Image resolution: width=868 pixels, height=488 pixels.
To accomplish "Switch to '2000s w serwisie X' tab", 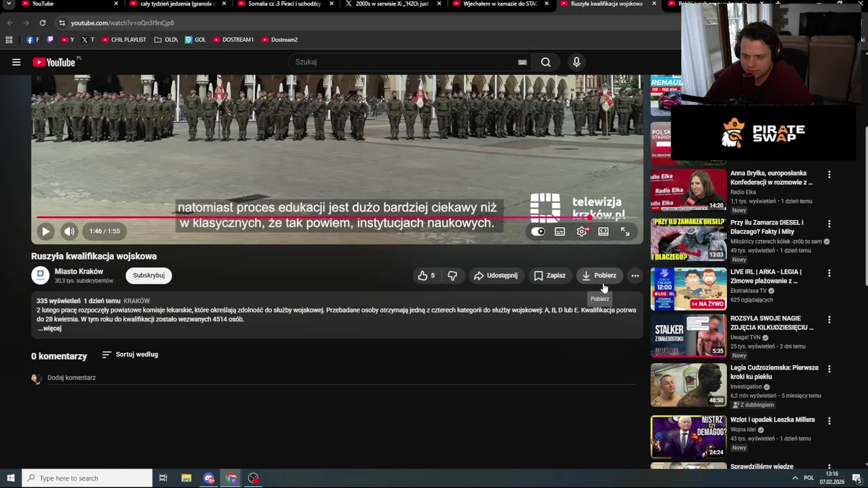I will [x=393, y=4].
